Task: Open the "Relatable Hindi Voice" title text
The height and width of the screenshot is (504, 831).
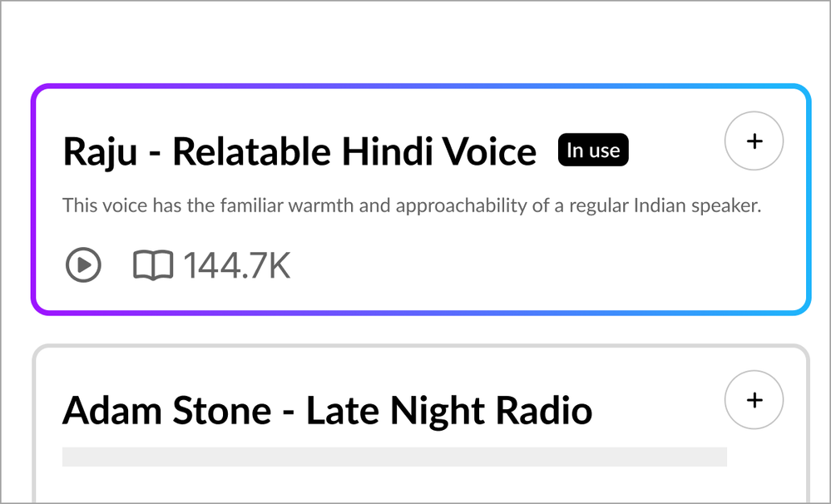Action: pyautogui.click(x=354, y=152)
